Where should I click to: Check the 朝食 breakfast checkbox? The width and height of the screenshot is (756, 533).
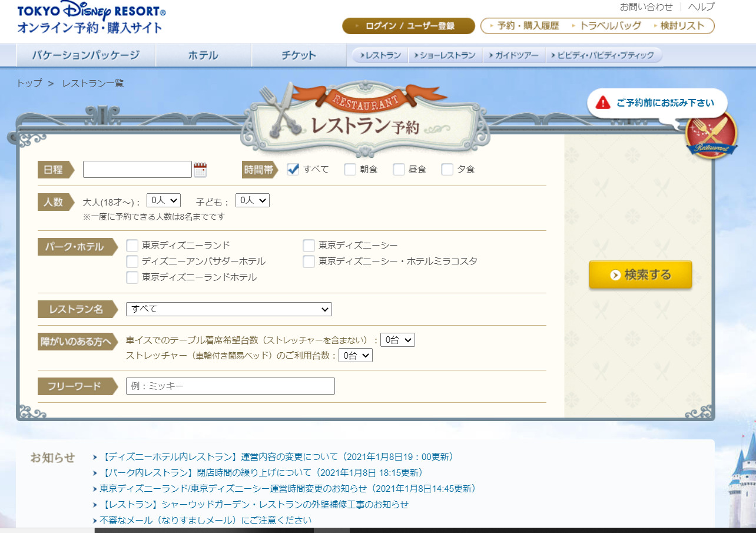tap(350, 169)
